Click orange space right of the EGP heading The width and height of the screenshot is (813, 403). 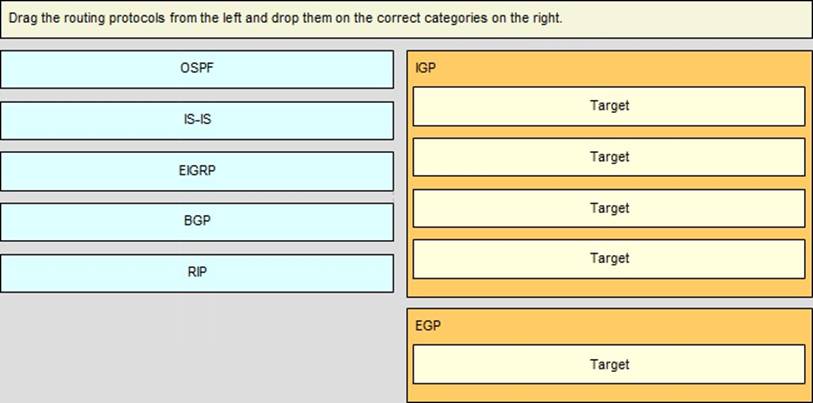coord(620,326)
